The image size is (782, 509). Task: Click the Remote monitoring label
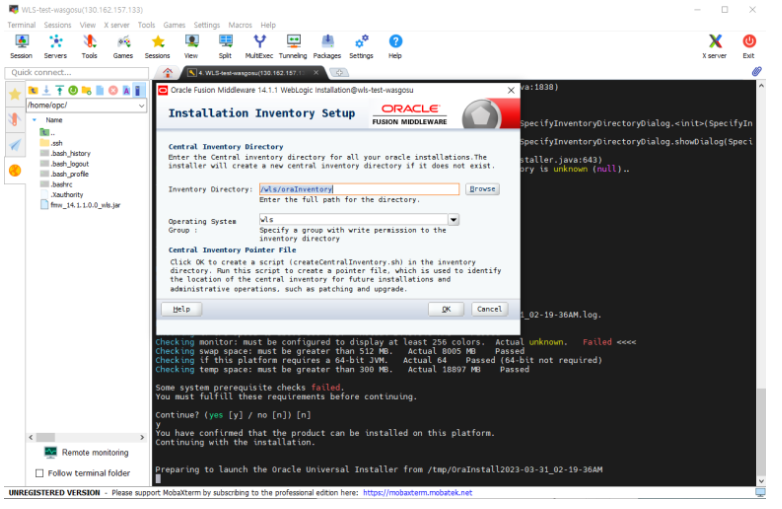tap(95, 453)
